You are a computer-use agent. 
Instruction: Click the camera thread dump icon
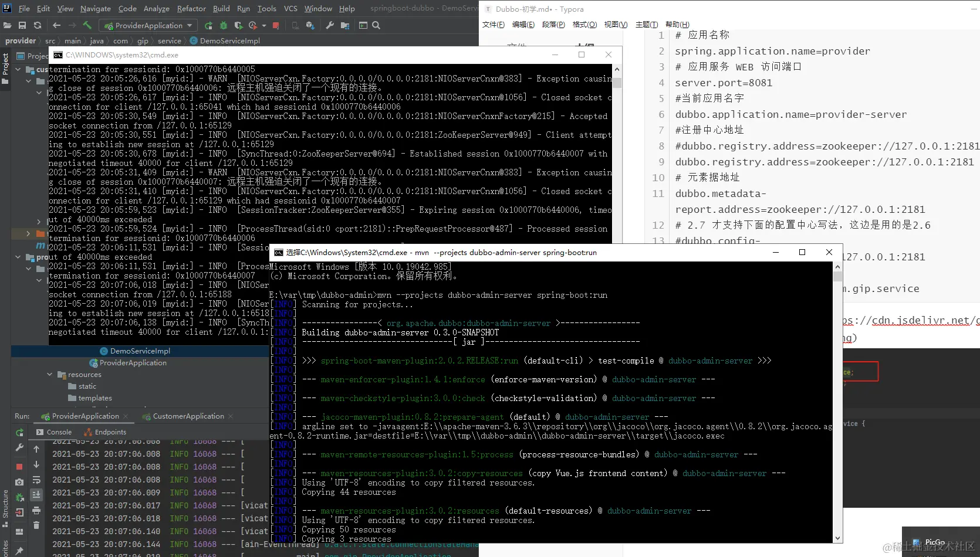(x=19, y=482)
